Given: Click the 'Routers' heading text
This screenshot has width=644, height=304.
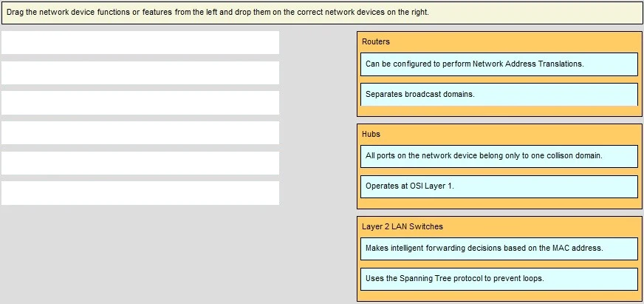Looking at the screenshot, I should tap(376, 42).
